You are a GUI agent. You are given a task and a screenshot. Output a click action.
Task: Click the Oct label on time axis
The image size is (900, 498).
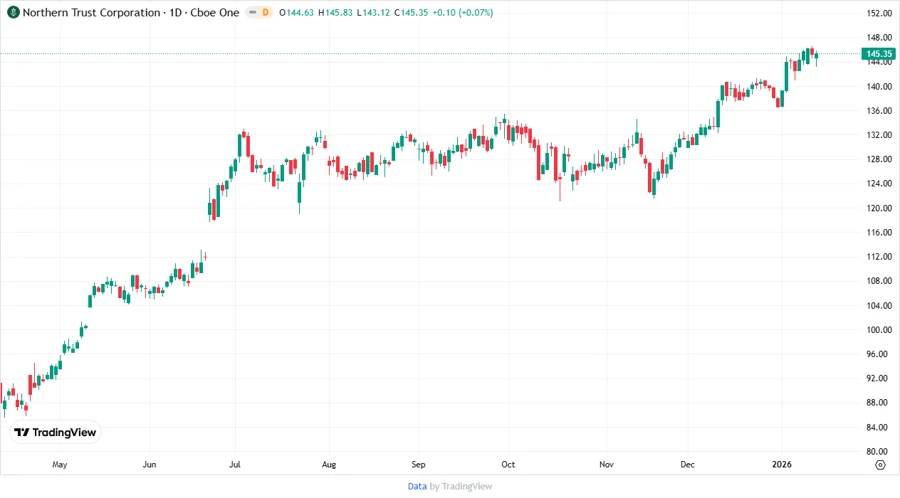tap(508, 464)
